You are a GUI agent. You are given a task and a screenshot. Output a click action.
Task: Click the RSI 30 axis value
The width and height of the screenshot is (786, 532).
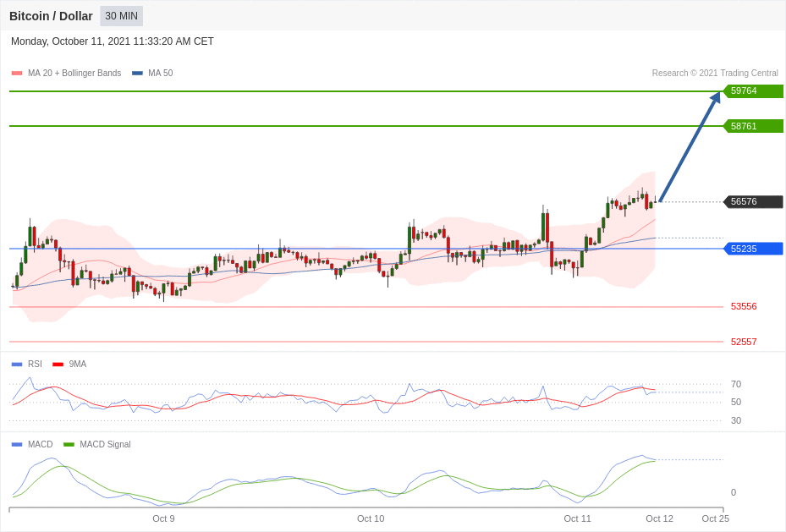coord(736,420)
